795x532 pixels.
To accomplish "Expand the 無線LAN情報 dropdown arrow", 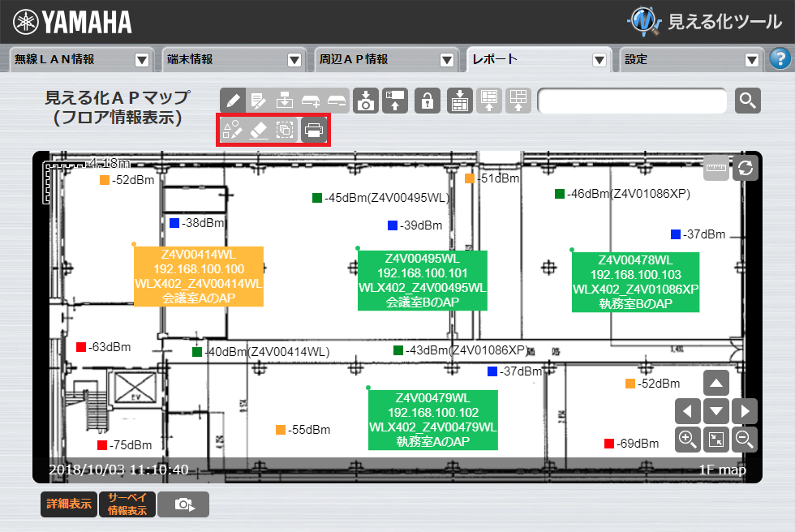I will (x=142, y=60).
